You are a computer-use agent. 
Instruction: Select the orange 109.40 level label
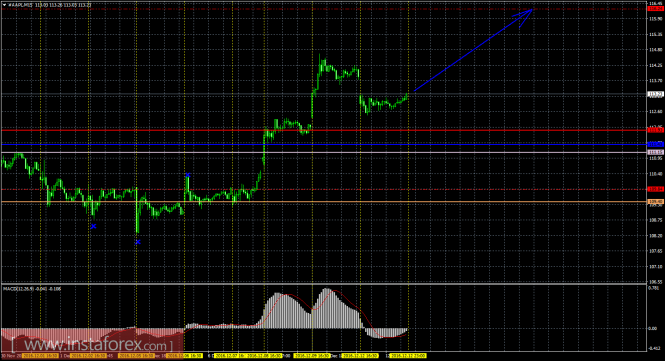click(655, 201)
